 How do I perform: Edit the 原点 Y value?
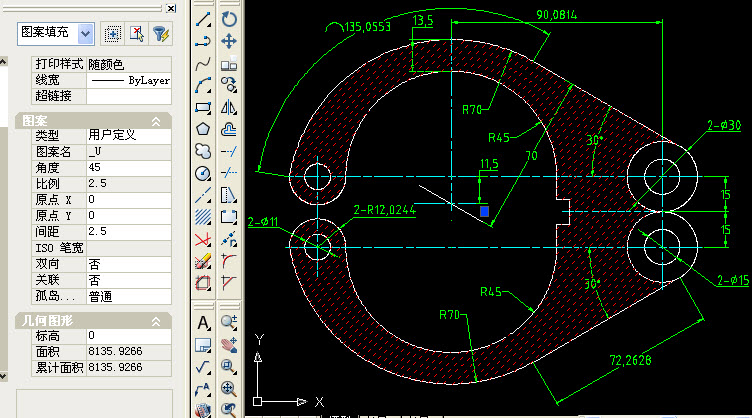point(129,216)
